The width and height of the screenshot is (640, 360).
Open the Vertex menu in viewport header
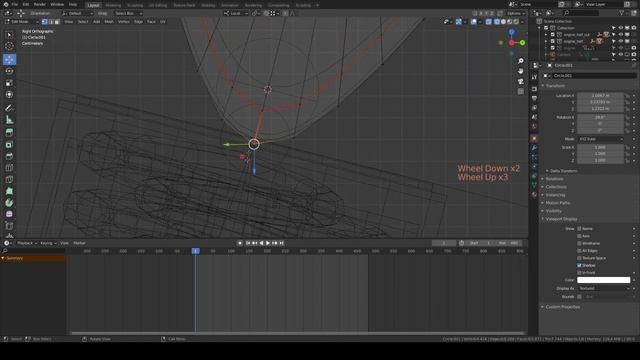tap(124, 22)
